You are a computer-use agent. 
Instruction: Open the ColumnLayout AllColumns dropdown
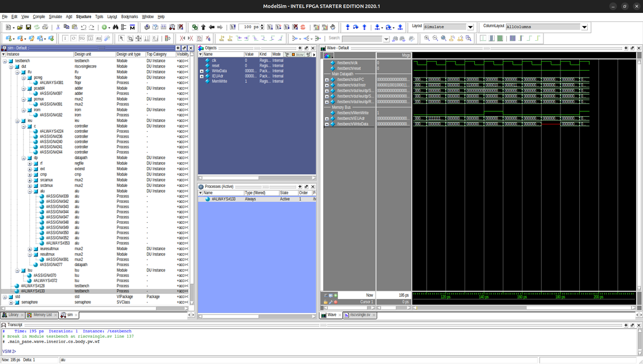pos(584,27)
